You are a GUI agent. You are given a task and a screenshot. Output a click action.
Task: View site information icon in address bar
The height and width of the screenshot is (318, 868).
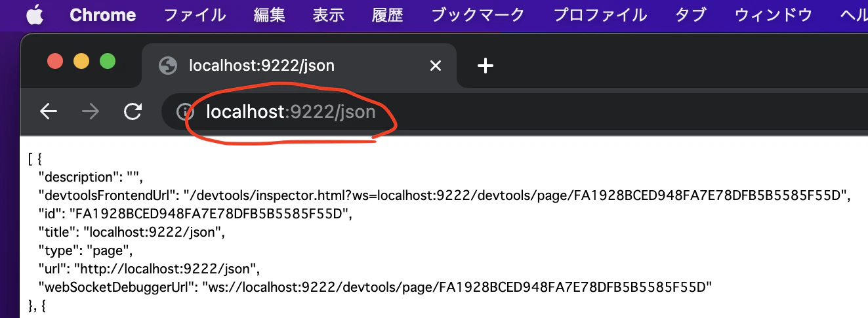coord(186,112)
